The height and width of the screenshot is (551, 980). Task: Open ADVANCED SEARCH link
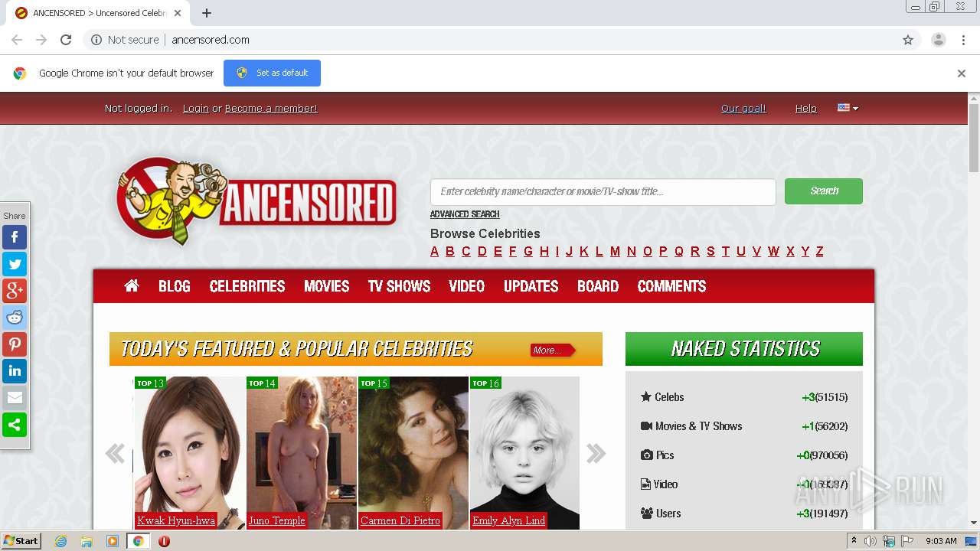[465, 214]
